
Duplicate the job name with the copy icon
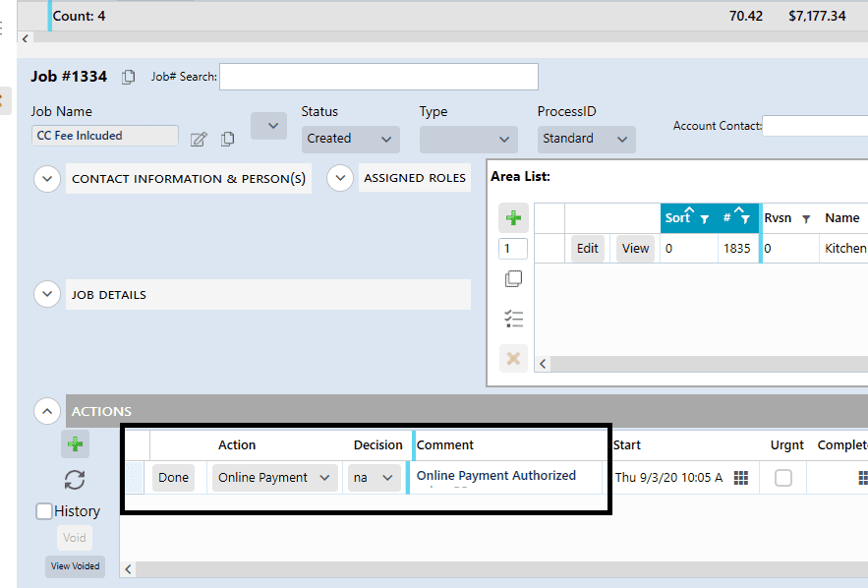point(227,139)
